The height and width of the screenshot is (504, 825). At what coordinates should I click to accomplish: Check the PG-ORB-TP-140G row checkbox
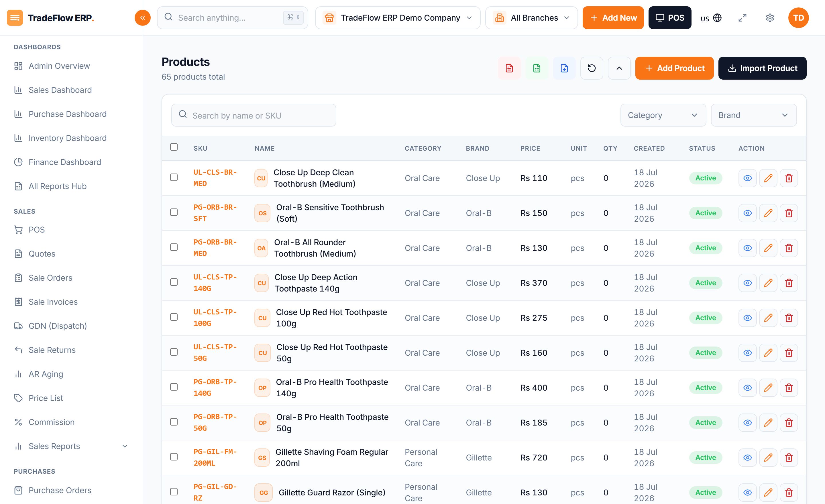point(174,387)
